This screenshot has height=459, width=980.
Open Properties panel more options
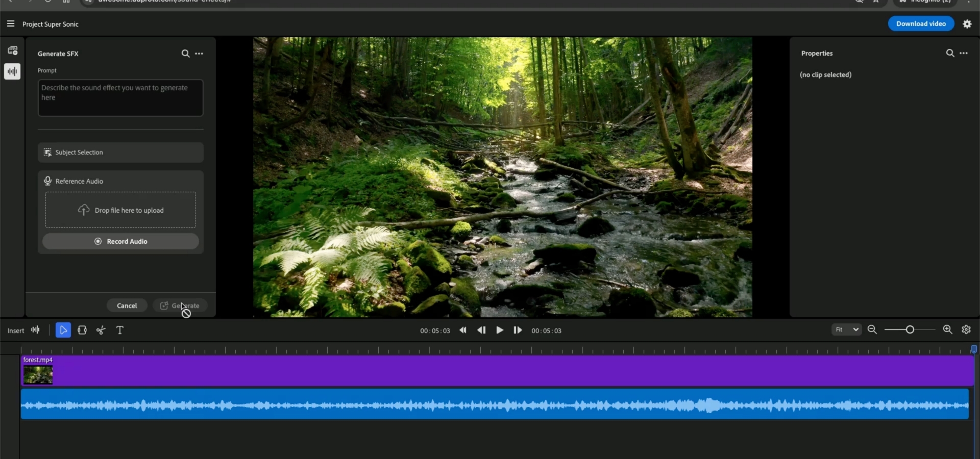(x=964, y=53)
